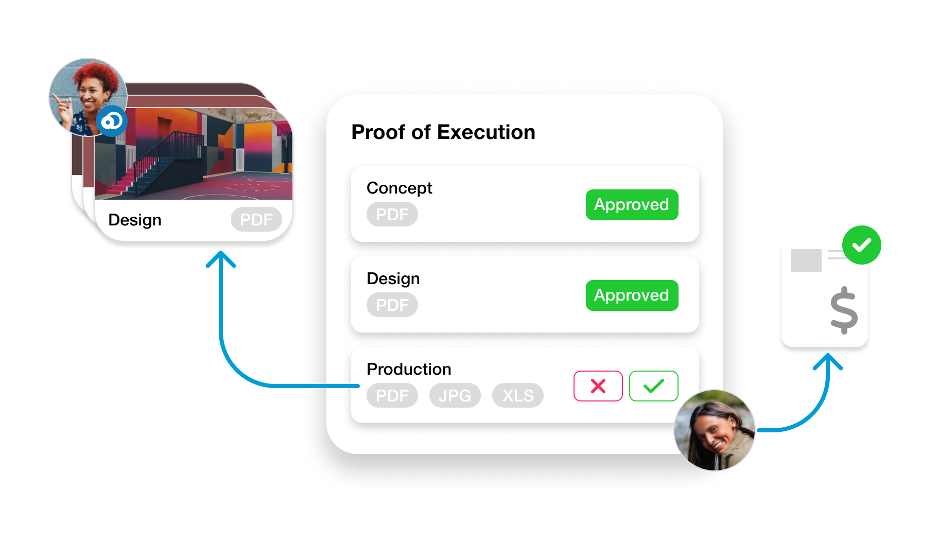Open the PDF tag under Design in the list
The height and width of the screenshot is (560, 938).
coord(392,305)
